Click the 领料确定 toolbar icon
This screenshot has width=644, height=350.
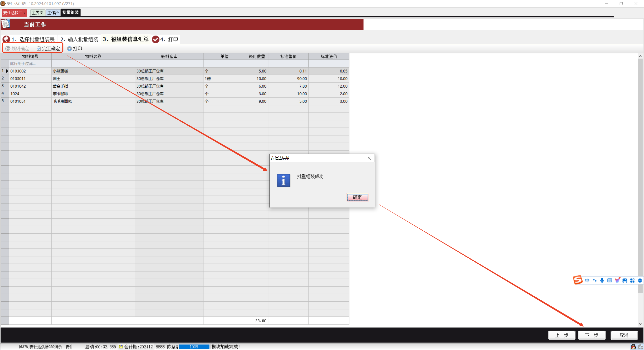(8, 49)
